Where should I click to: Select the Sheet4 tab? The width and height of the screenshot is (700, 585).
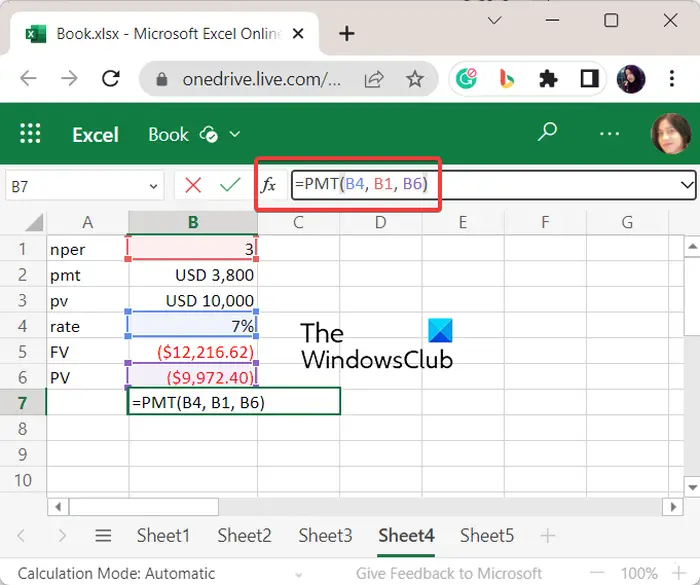(406, 535)
